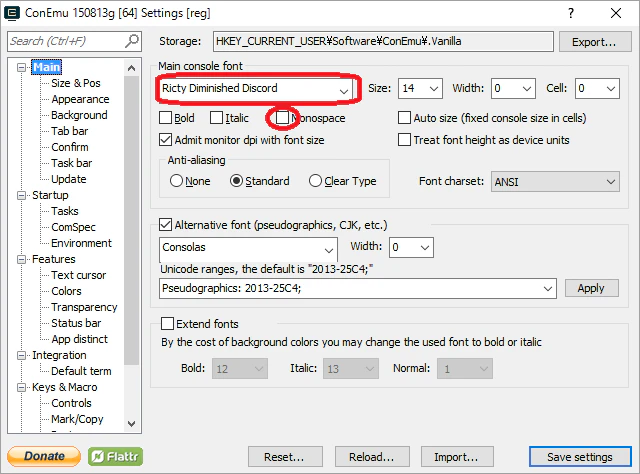
Task: Click Apply for Unicode ranges
Action: pos(591,288)
